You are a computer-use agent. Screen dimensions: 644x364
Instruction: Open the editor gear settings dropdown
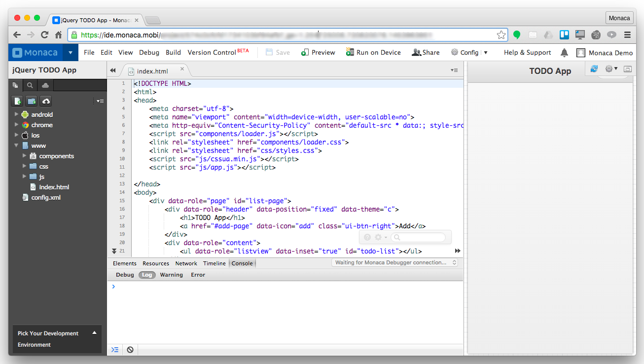click(x=381, y=237)
